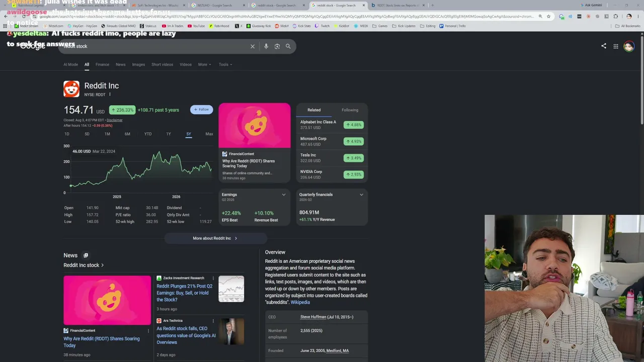
Task: Select the 6M chart range
Action: click(x=127, y=134)
